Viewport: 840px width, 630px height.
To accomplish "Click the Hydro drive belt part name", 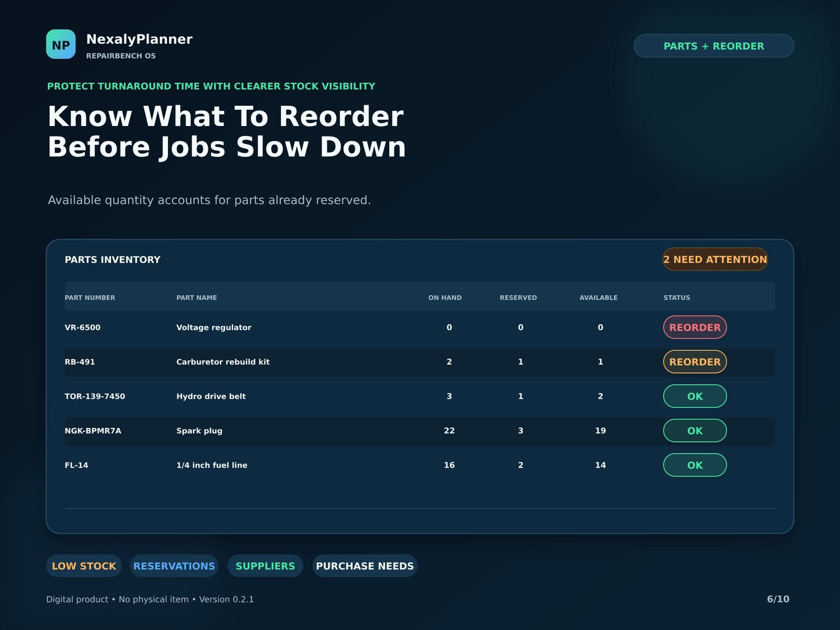I will click(211, 396).
